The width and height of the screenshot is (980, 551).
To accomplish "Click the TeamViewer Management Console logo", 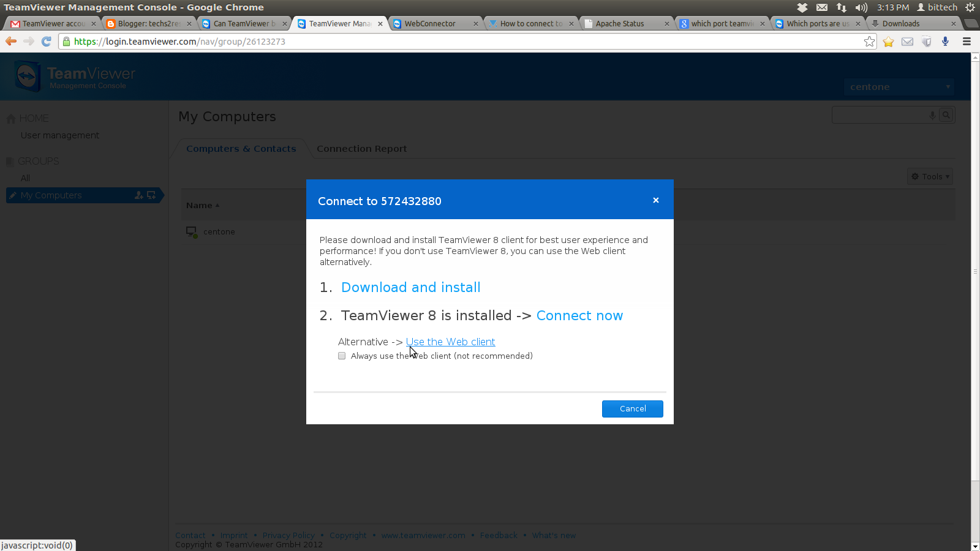I will (75, 77).
